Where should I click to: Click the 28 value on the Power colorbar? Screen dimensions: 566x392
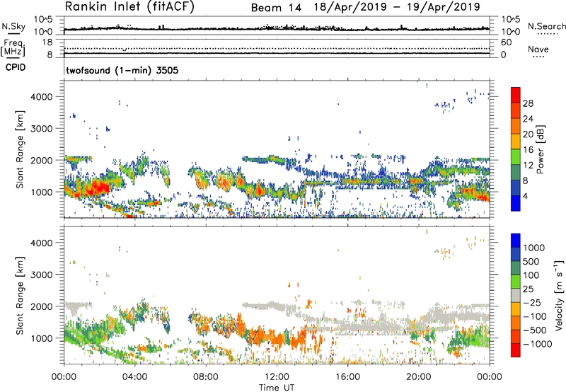tap(528, 103)
